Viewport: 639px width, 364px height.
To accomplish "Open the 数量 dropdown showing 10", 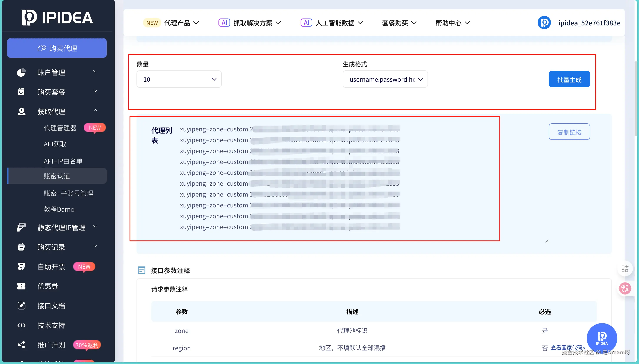I will coord(179,79).
